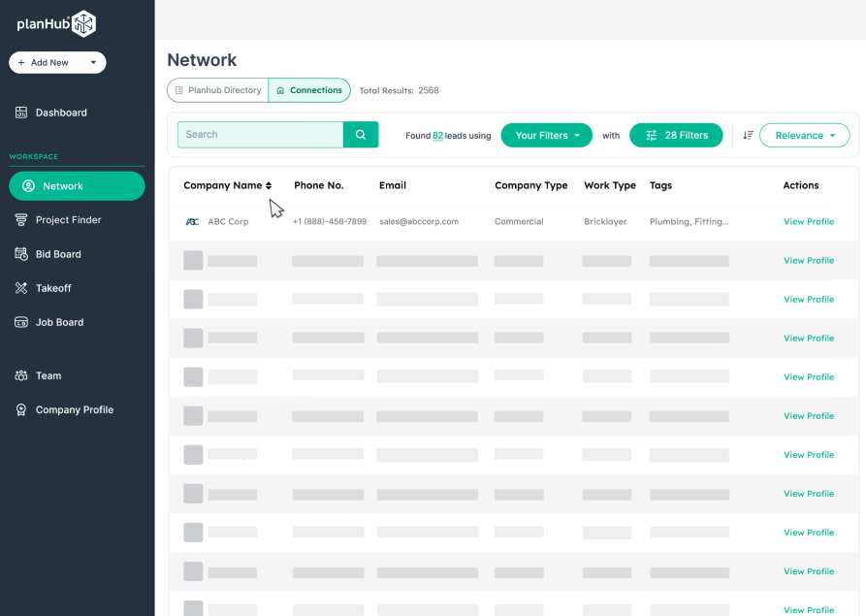Switch to the Planhub Directory tab
The width and height of the screenshot is (866, 616).
(217, 90)
